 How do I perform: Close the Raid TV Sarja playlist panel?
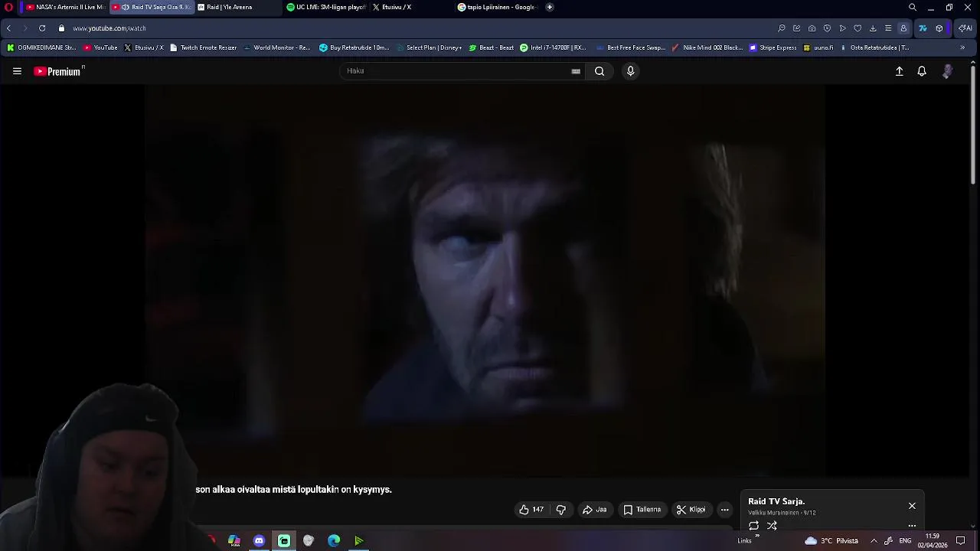point(912,506)
